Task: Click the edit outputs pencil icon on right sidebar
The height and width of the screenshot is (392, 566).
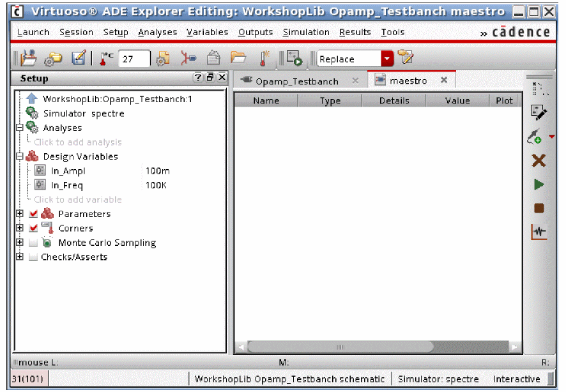Action: [x=539, y=113]
